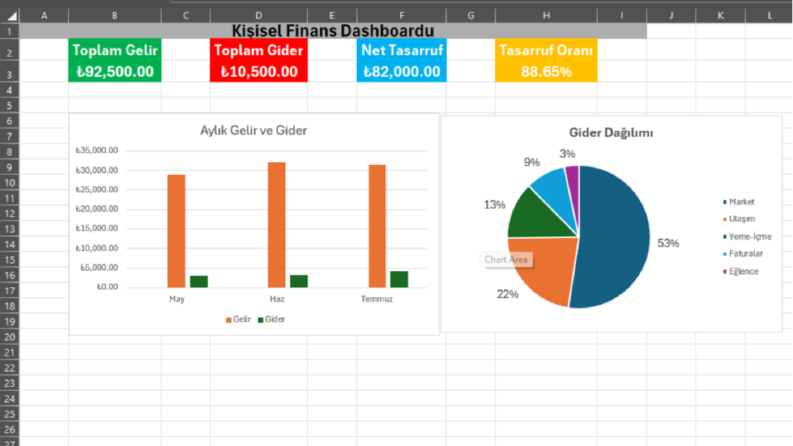The width and height of the screenshot is (793, 446).
Task: Click the Select All corner triangle
Action: (x=10, y=16)
